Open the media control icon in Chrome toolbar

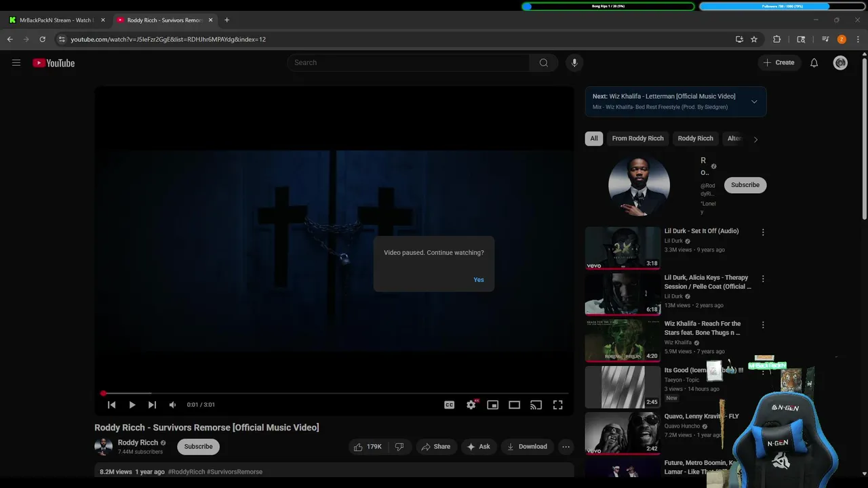pos(825,39)
